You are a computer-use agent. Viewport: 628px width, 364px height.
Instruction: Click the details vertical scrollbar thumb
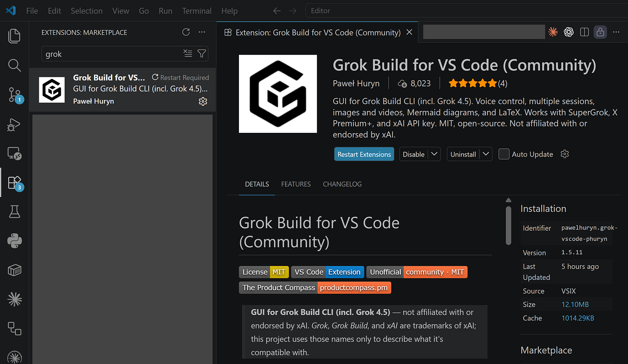click(x=509, y=226)
